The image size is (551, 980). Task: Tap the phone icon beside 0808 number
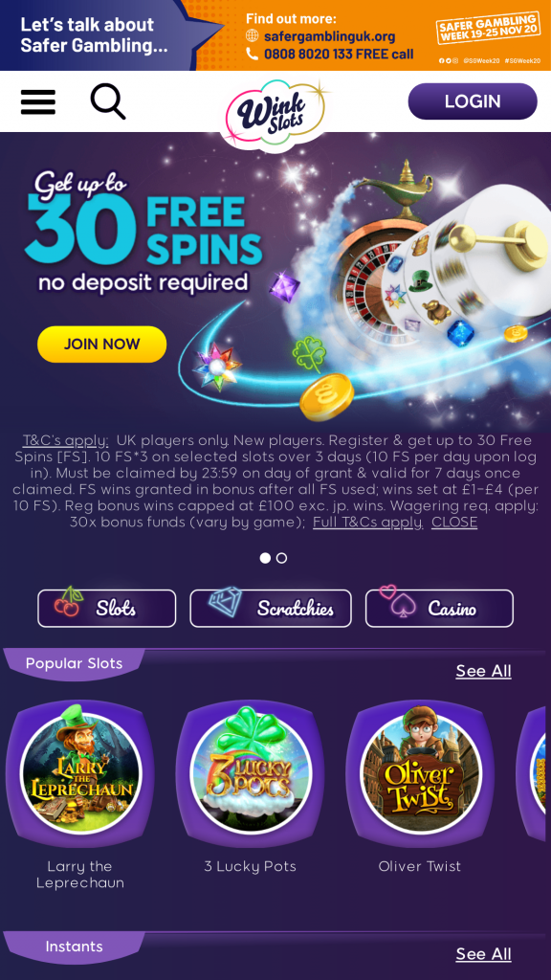click(253, 54)
